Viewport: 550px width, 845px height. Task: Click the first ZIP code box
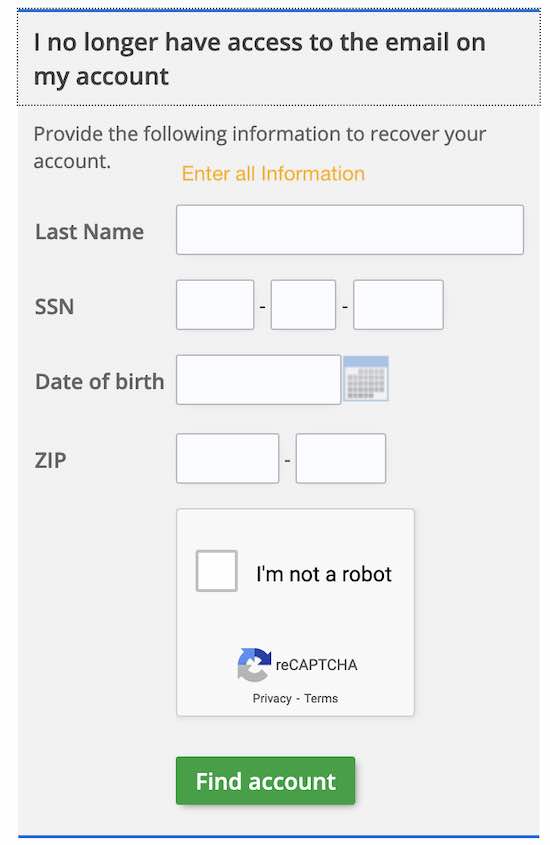coord(228,458)
